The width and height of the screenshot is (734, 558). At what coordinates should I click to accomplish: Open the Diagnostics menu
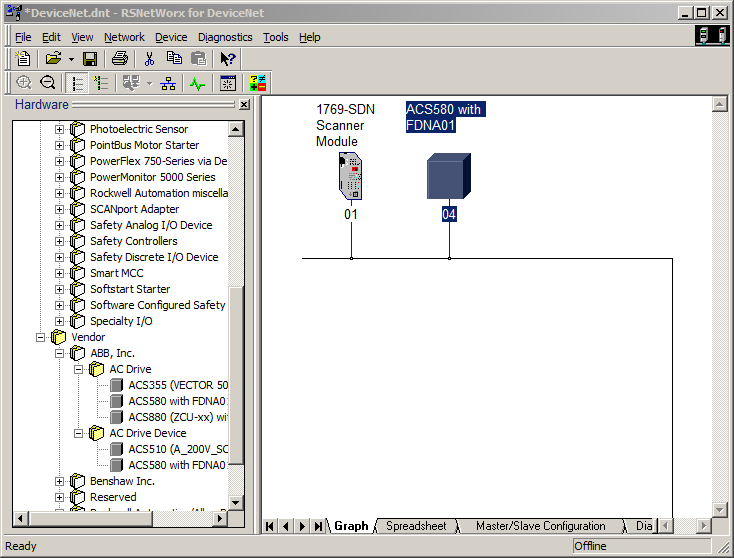click(x=224, y=37)
